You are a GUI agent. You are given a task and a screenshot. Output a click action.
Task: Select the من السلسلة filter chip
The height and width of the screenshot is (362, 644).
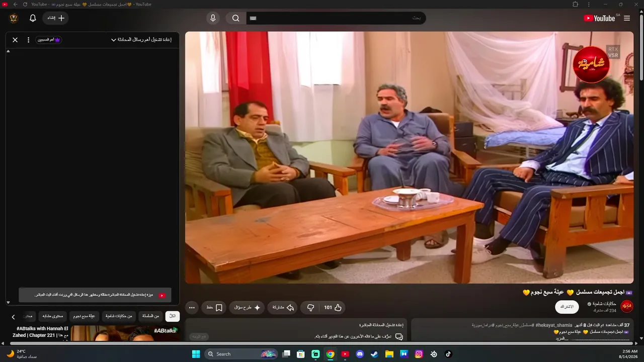(150, 316)
